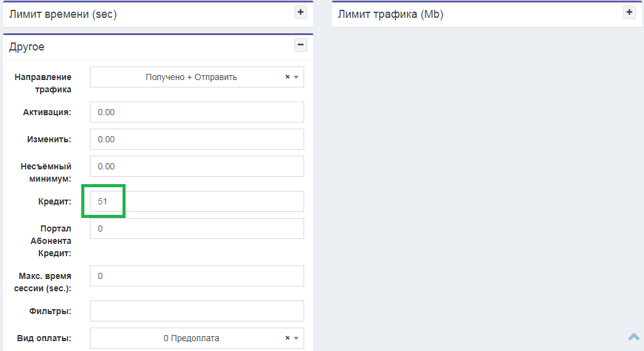This screenshot has height=351, width=644.
Task: Focus the Портал Абонента Кредит field
Action: click(197, 228)
